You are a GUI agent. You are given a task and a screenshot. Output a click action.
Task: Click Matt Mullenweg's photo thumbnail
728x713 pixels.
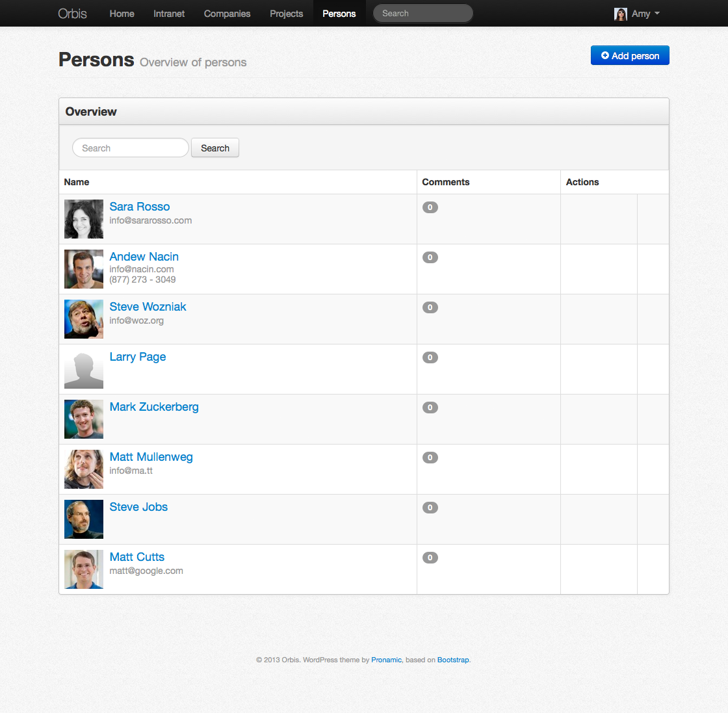[x=84, y=470]
